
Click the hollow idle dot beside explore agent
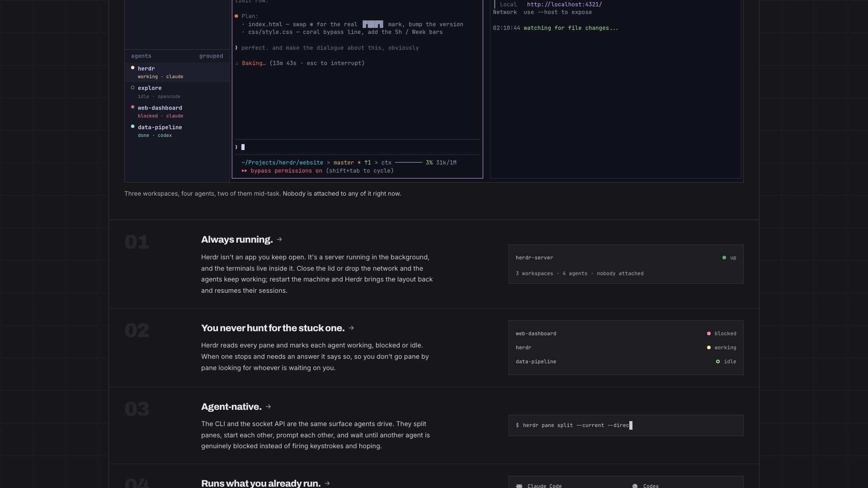coord(132,88)
